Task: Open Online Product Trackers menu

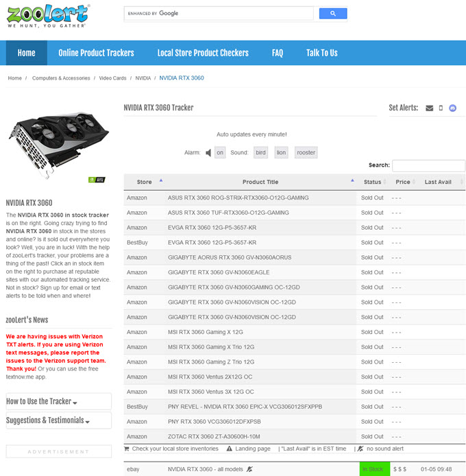Action: (x=96, y=53)
